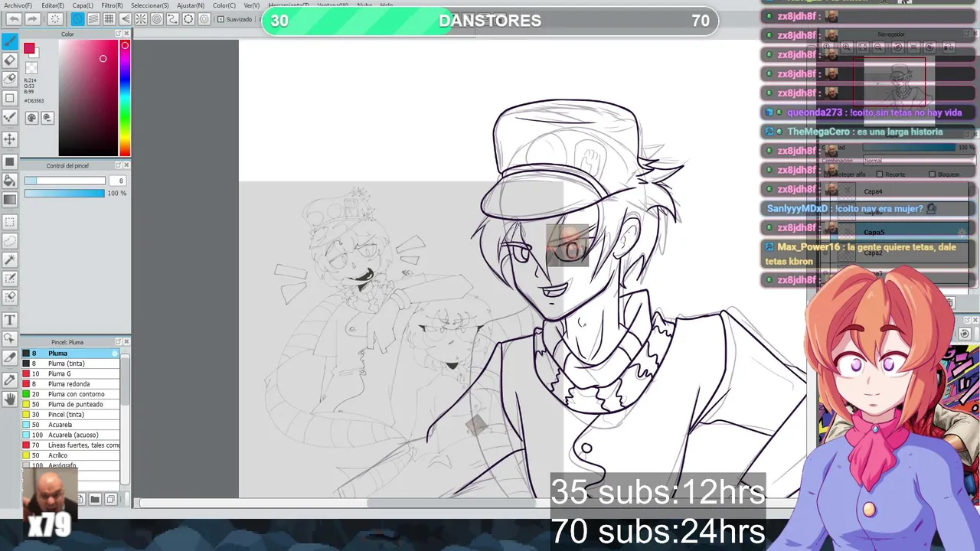Enable the concentric circle snap guide

pyautogui.click(x=157, y=19)
